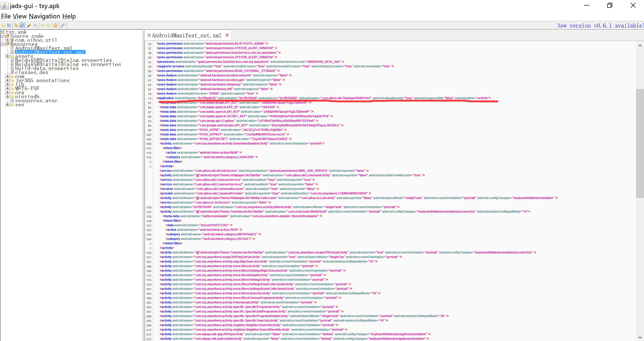Image resolution: width=644 pixels, height=341 pixels.
Task: Toggle the deobfuscation lock button
Action: coord(55,25)
